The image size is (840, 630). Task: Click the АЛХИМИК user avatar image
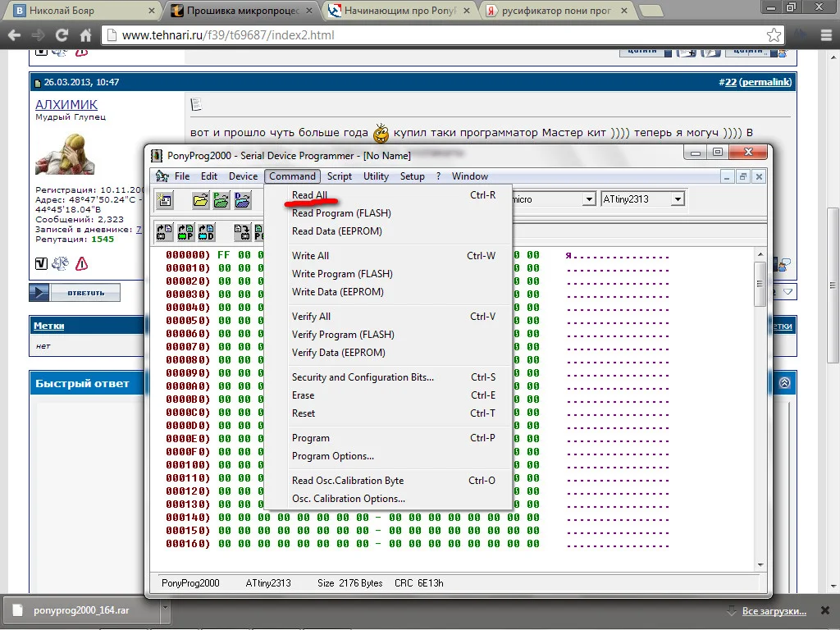(x=66, y=154)
